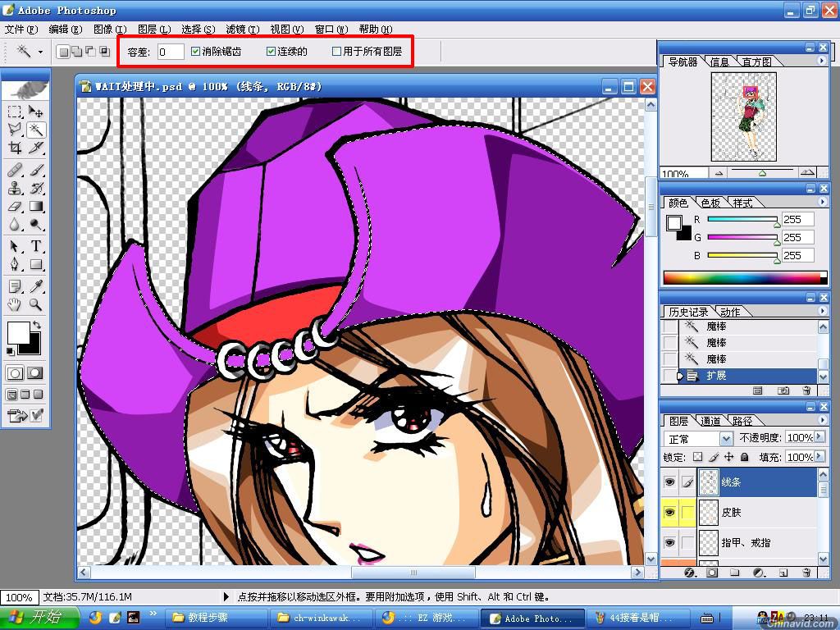The height and width of the screenshot is (630, 840).
Task: Select the Gradient tool
Action: (36, 206)
